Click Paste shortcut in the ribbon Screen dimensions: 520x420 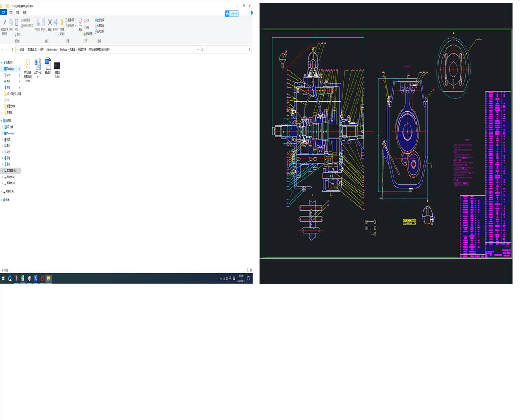pyautogui.click(x=27, y=26)
